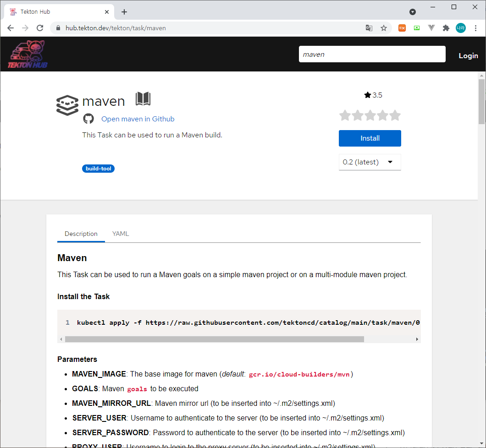Click the kubectl apply command text
Screen dimensions: 486x448
(x=248, y=322)
